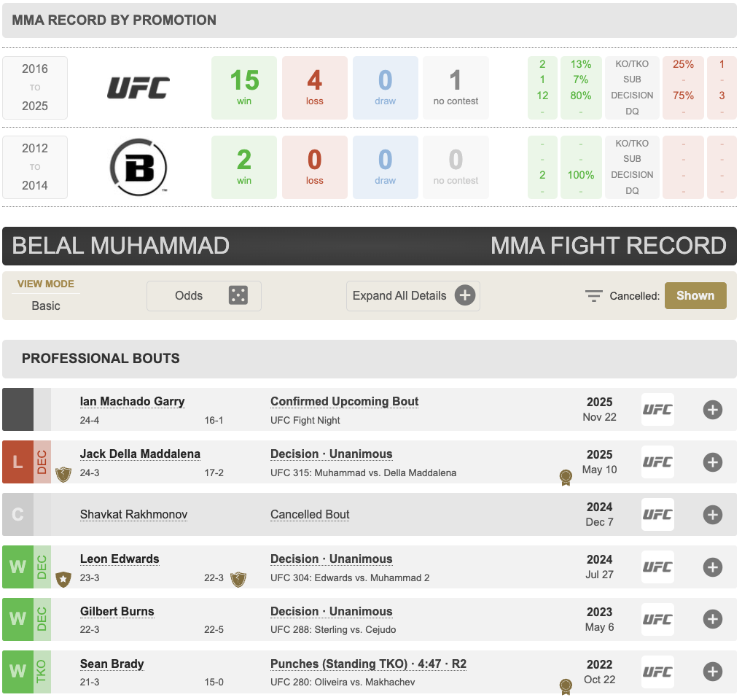Click the UFC logo on Gilbert Burns row
This screenshot has height=700, width=742.
click(657, 620)
